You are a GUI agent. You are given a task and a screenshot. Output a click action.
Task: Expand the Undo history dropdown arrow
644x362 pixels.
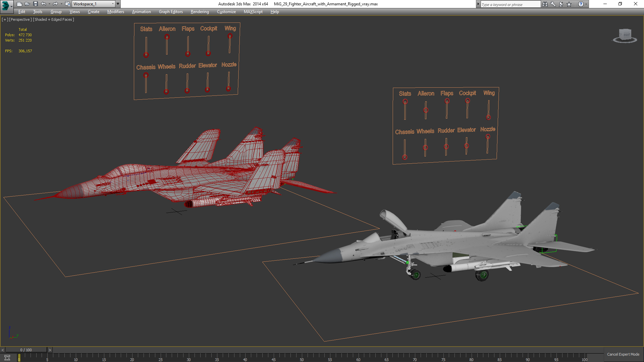point(49,4)
